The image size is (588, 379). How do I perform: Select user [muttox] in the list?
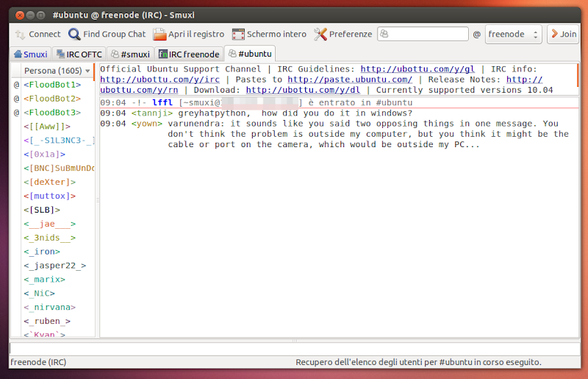point(49,196)
